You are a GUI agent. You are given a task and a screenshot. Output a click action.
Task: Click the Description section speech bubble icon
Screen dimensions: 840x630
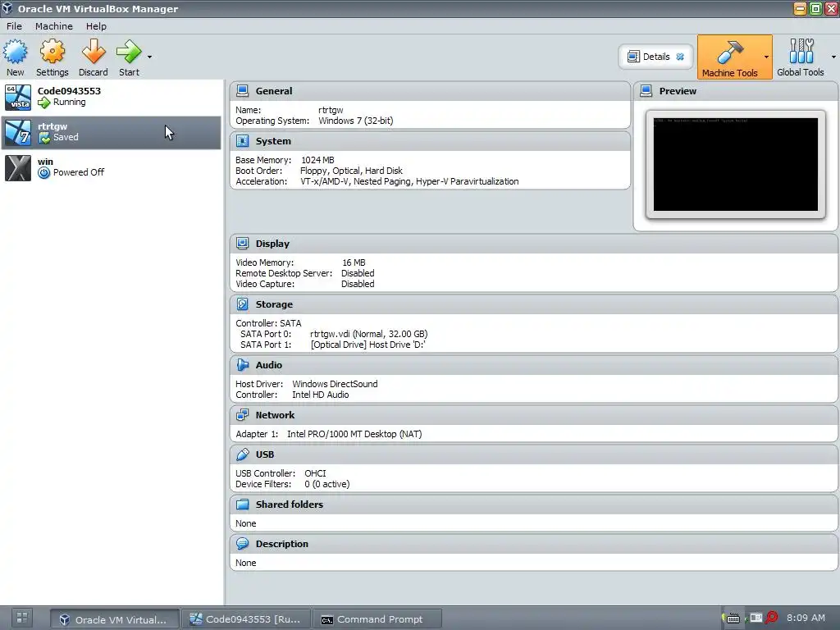pos(242,544)
